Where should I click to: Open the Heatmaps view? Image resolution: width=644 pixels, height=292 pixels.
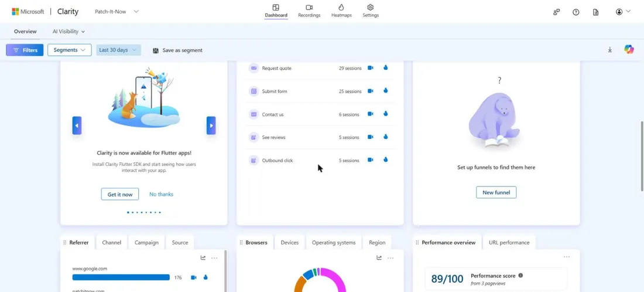point(341,11)
